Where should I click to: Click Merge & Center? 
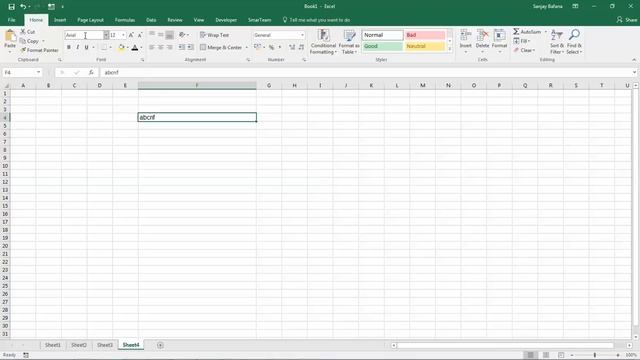pyautogui.click(x=221, y=47)
